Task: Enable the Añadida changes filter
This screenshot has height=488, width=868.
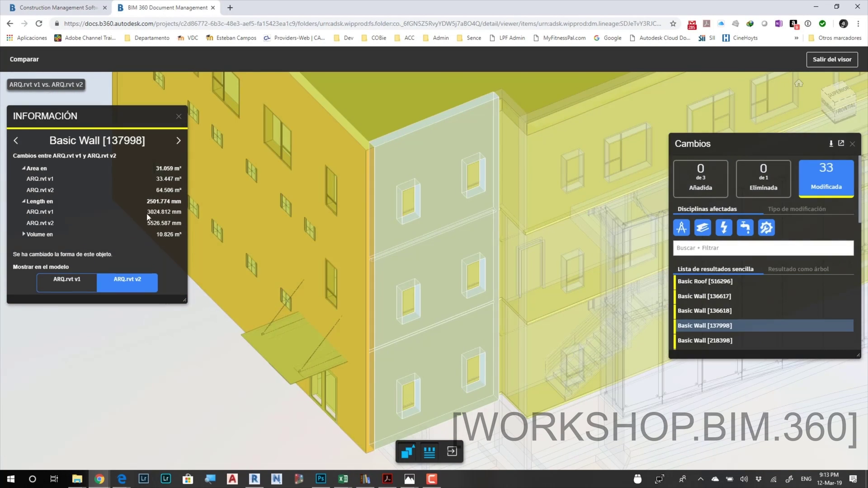Action: pos(700,178)
